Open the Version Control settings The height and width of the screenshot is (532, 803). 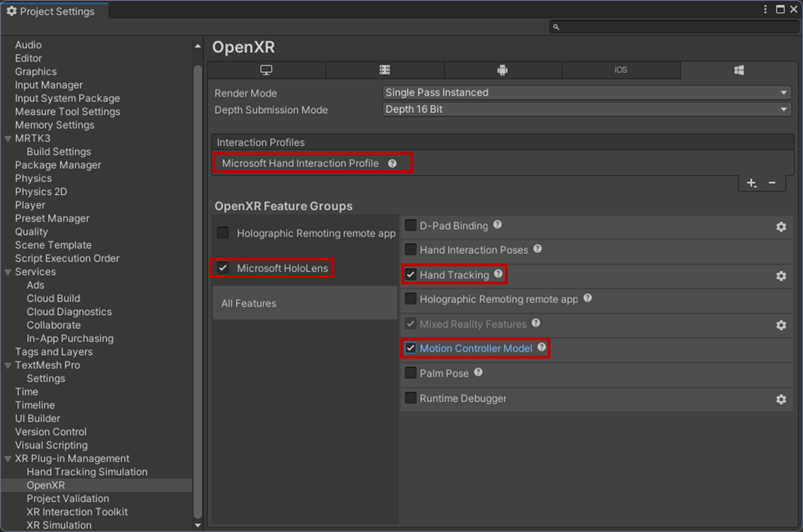tap(51, 432)
